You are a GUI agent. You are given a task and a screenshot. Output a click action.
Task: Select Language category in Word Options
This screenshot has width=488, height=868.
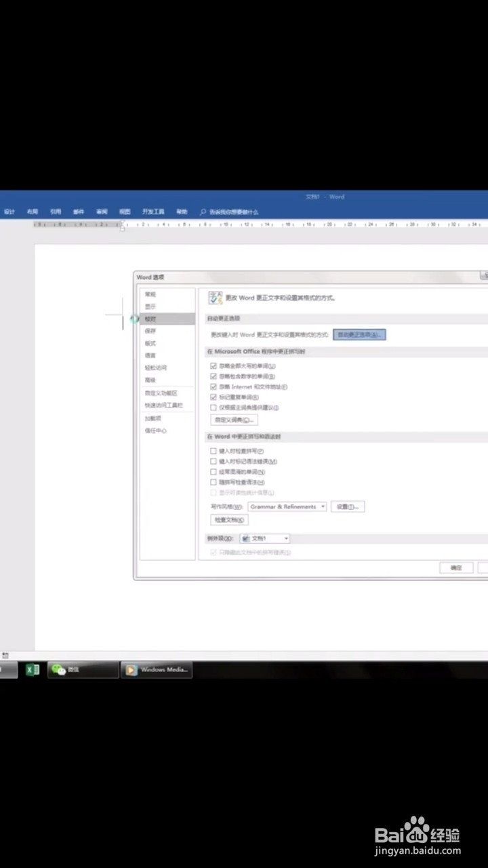click(x=167, y=355)
